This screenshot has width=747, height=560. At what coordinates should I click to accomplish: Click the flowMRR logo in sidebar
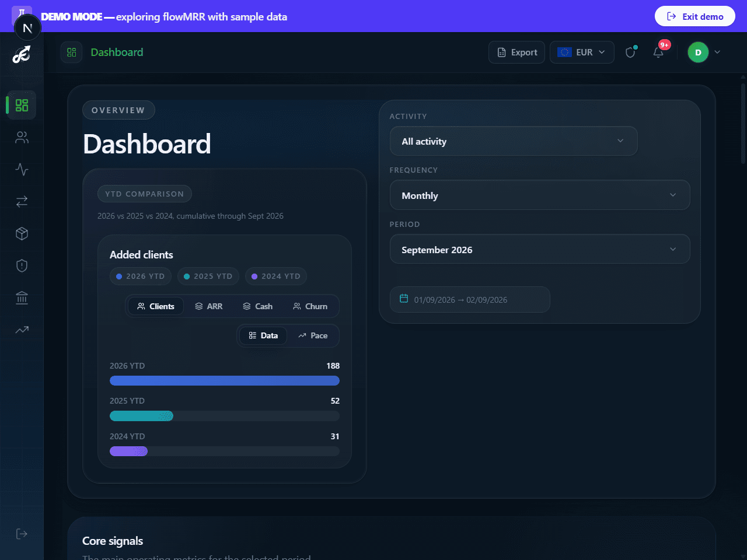click(x=22, y=55)
